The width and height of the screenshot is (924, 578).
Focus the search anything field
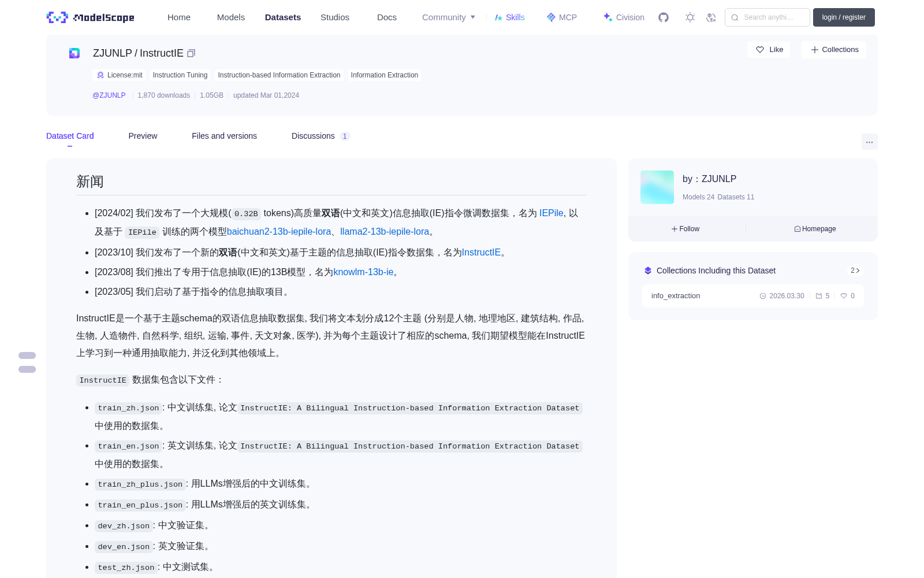(x=767, y=17)
